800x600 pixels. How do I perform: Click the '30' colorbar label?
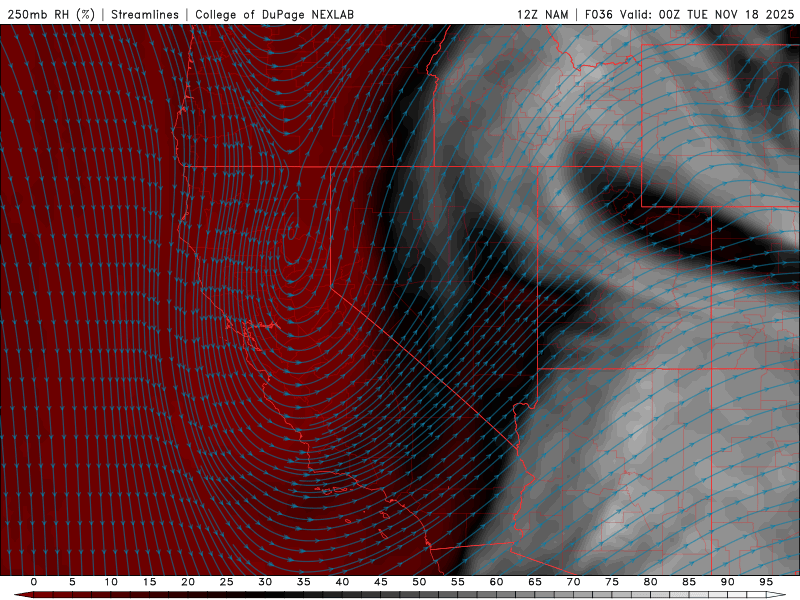click(x=265, y=582)
